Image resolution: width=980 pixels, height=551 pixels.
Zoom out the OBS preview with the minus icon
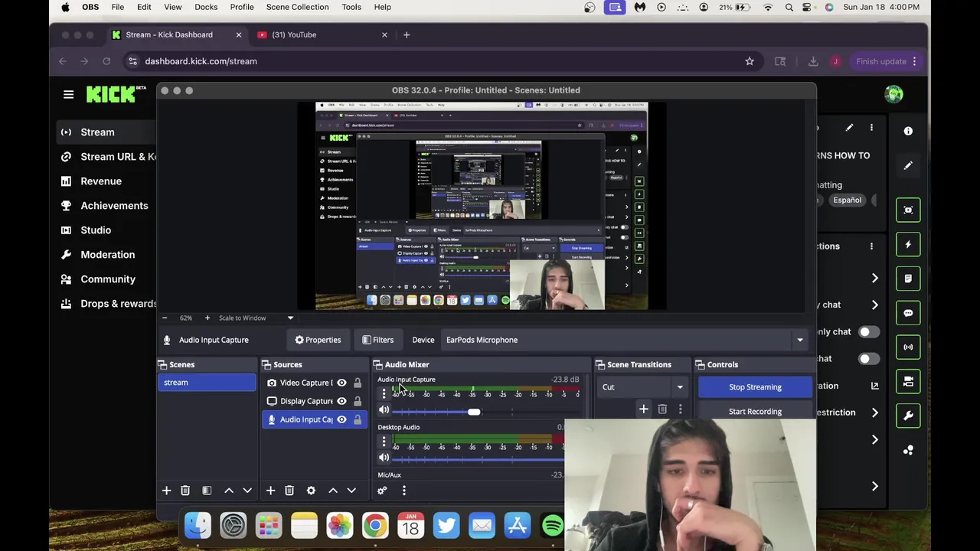pyautogui.click(x=165, y=318)
